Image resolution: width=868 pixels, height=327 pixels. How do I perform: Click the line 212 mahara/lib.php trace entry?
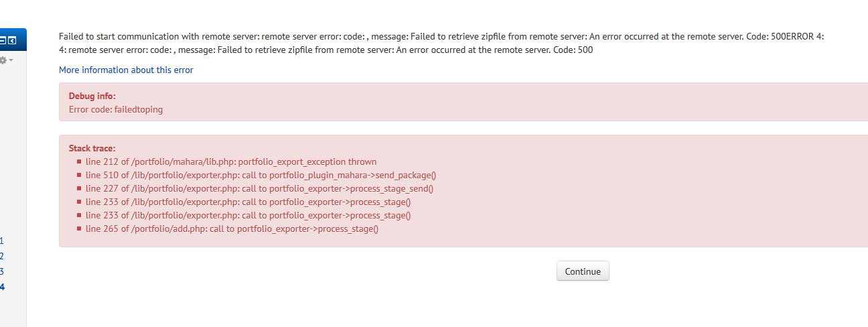(x=231, y=161)
